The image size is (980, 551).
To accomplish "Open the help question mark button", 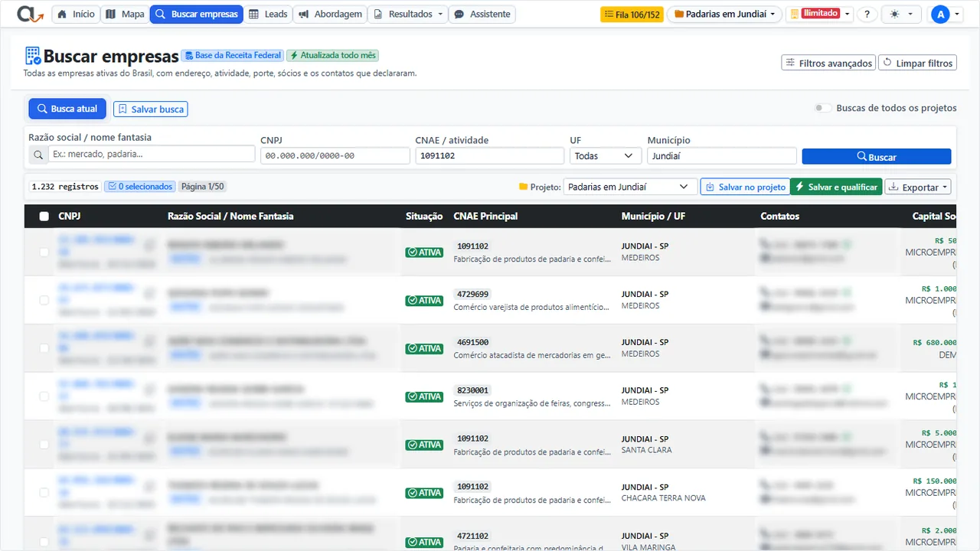I will point(867,14).
